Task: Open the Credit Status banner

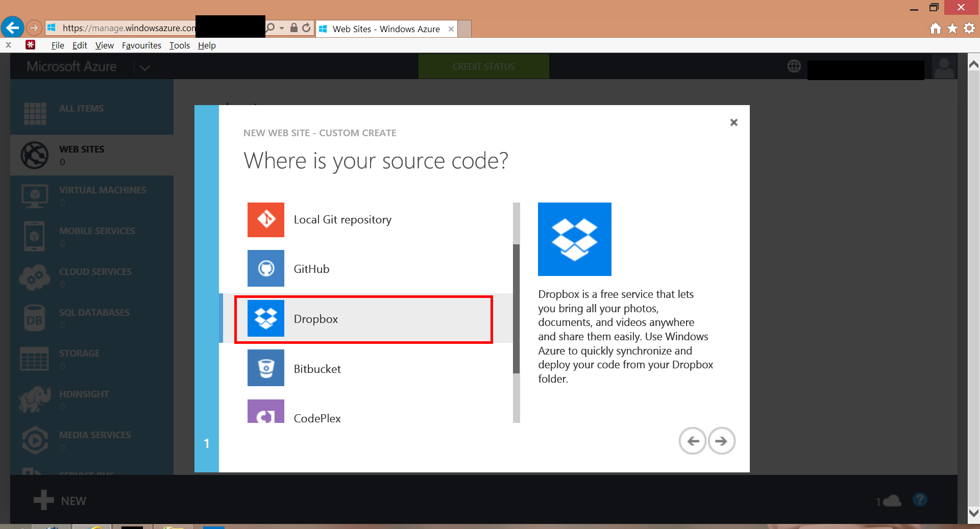Action: 484,67
